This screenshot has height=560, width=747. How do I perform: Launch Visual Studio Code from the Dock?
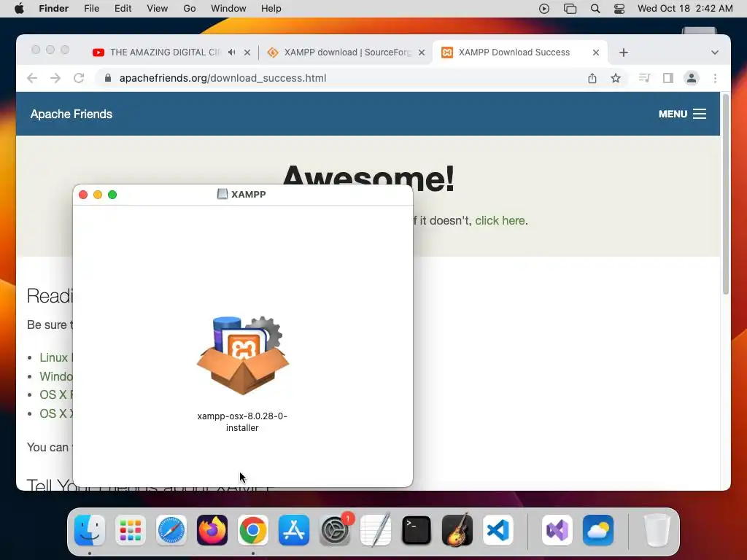pyautogui.click(x=498, y=530)
